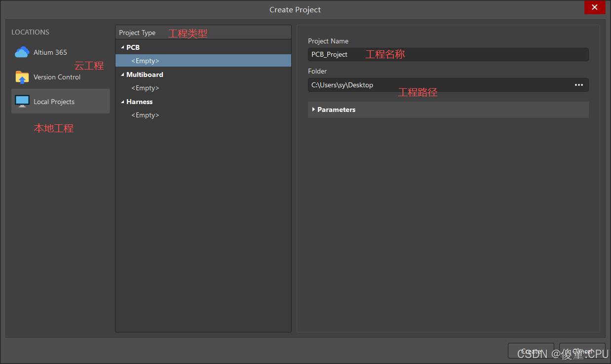
Task: Select the Version Control location label
Action: click(57, 77)
